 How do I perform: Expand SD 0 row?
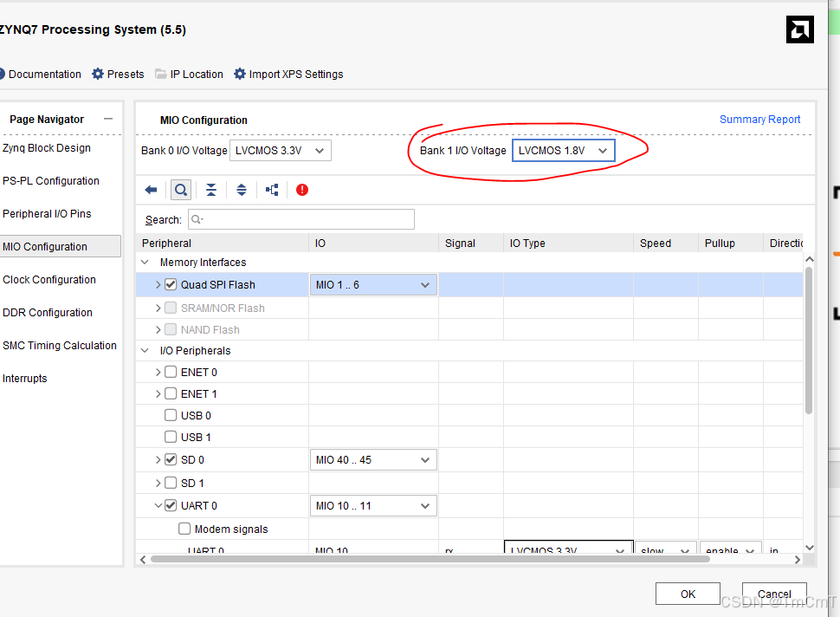coord(158,460)
